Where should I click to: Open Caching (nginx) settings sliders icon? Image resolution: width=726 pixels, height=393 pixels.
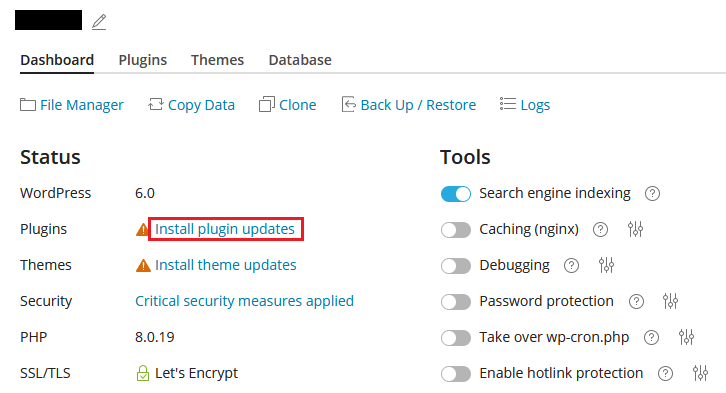(x=635, y=229)
